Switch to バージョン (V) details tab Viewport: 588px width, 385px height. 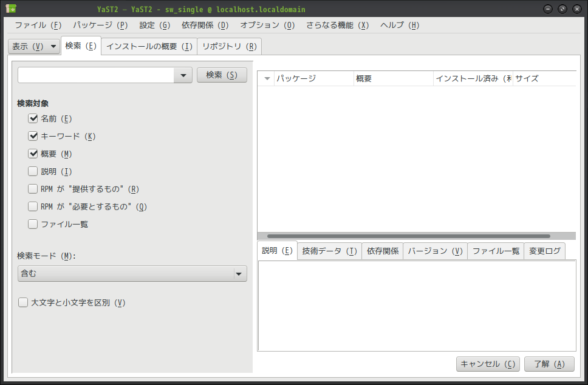436,251
